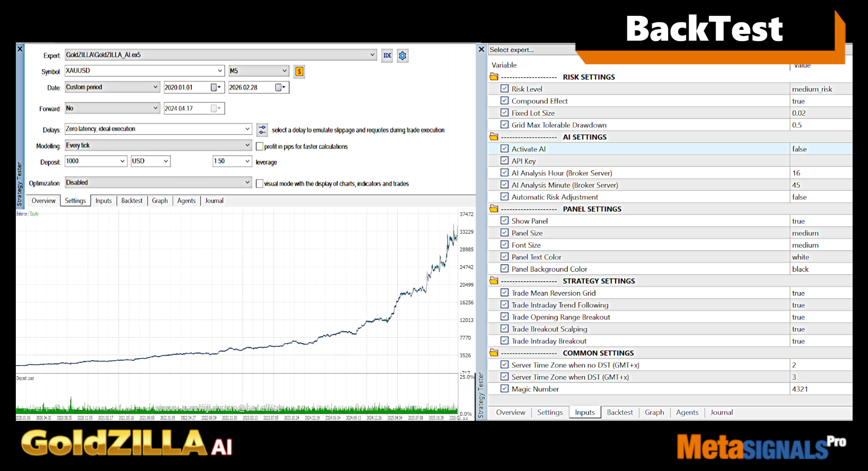Image resolution: width=868 pixels, height=471 pixels.
Task: Open the Optimization dropdown
Action: [247, 182]
